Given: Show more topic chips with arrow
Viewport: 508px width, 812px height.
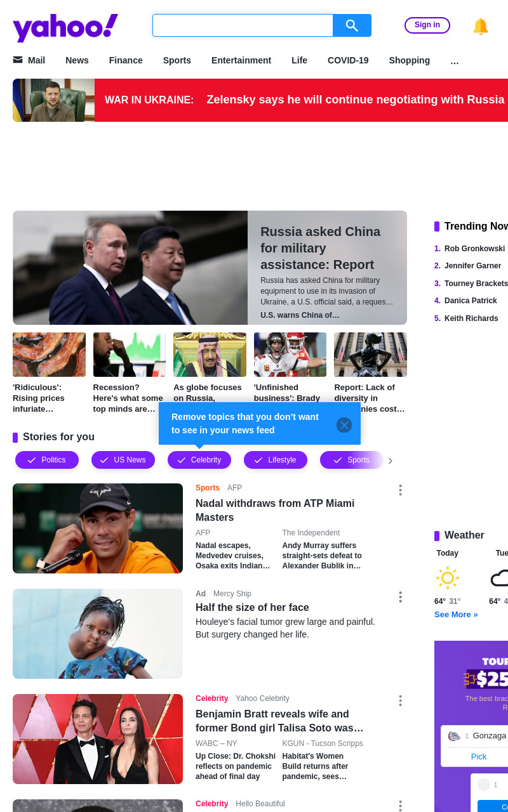Looking at the screenshot, I should 391,461.
